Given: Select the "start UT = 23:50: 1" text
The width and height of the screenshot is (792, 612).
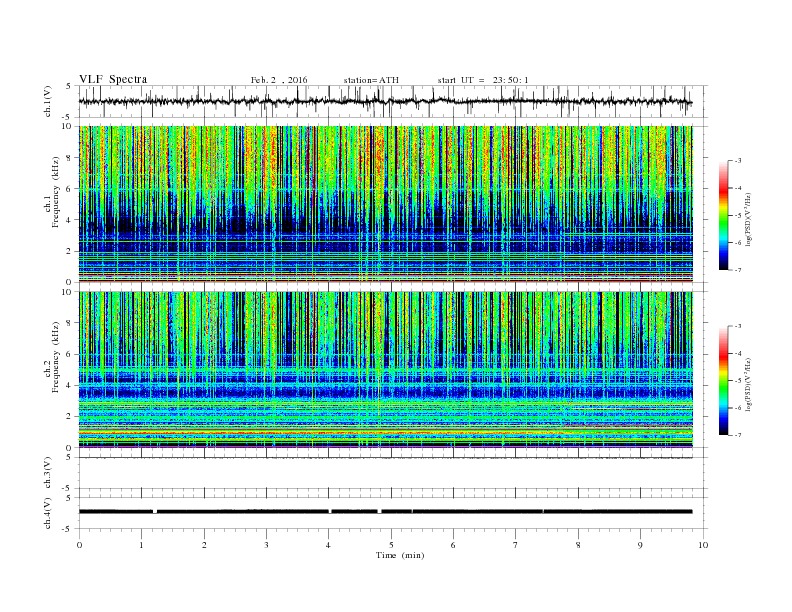Looking at the screenshot, I should click(483, 80).
